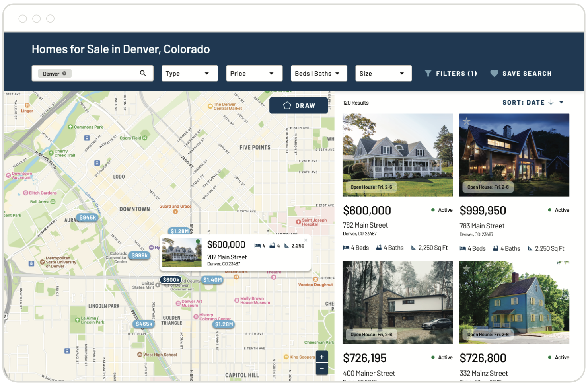Click the Downtown Aquarium map pin

point(8,175)
